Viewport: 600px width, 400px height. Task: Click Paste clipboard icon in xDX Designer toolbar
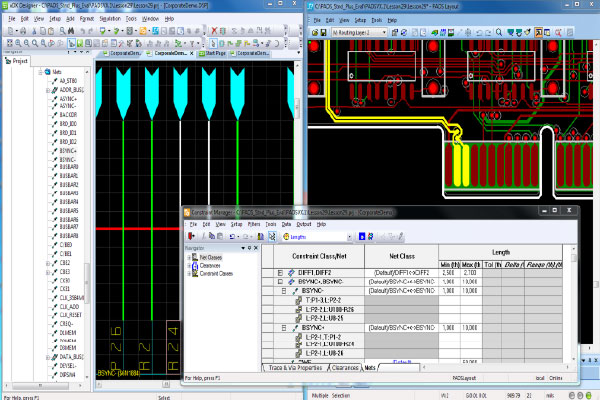point(51,31)
